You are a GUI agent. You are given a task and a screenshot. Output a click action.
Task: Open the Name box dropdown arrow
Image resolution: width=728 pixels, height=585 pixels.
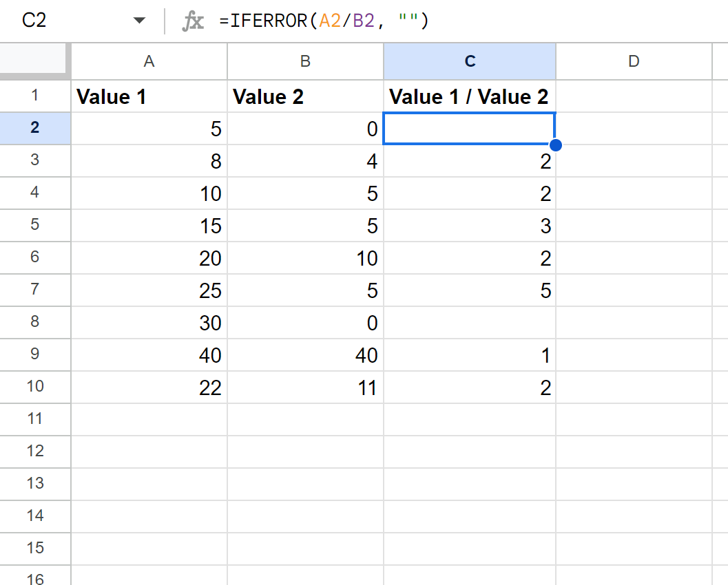tap(139, 21)
